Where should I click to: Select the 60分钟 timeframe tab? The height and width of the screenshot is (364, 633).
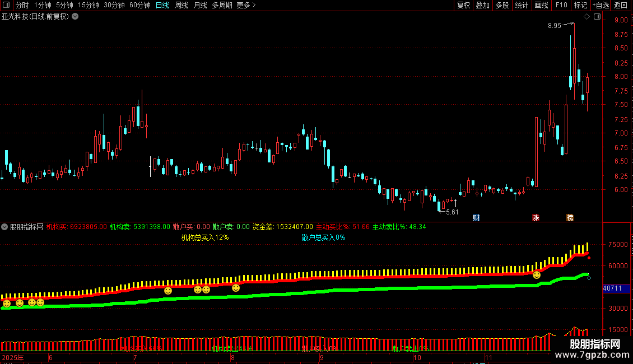(140, 6)
